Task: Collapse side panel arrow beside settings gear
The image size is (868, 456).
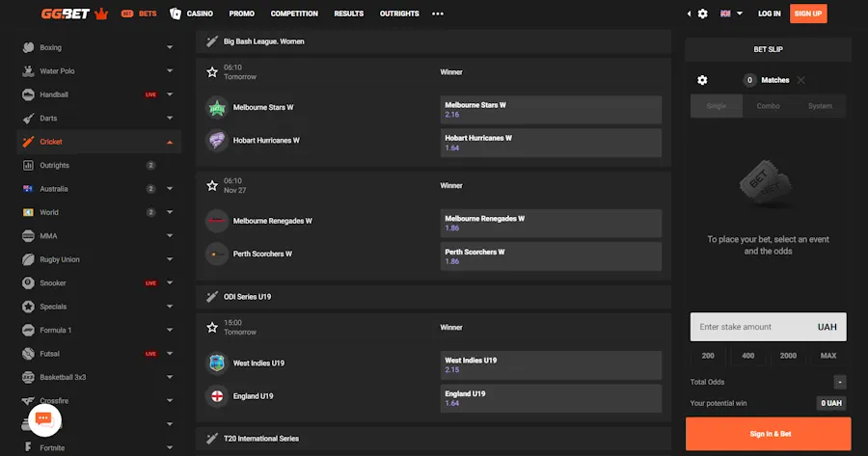Action: pos(689,13)
